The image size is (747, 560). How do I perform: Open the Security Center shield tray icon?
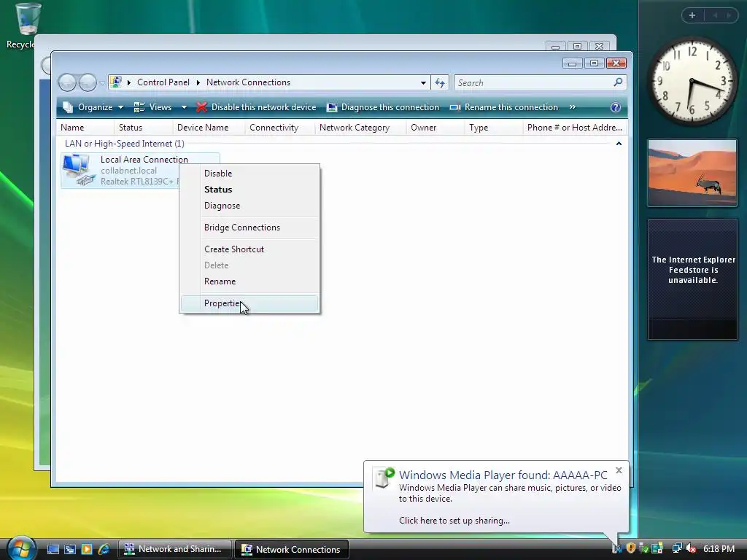[x=631, y=548]
